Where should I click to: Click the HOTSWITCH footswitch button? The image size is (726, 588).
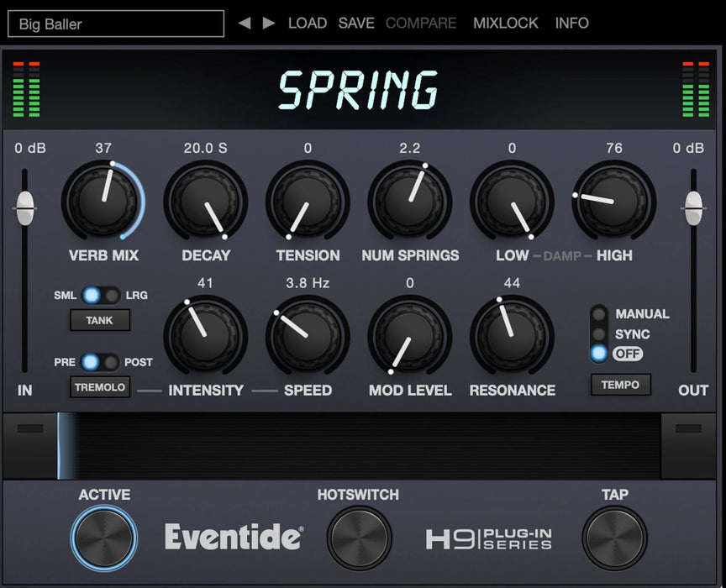point(359,538)
